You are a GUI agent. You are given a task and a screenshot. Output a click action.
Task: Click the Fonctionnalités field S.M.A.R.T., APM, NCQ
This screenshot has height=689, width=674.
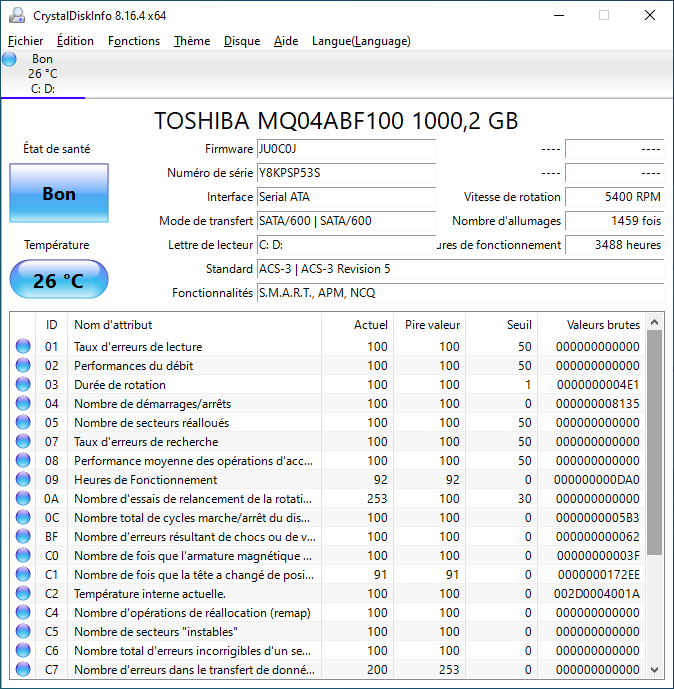pyautogui.click(x=460, y=293)
